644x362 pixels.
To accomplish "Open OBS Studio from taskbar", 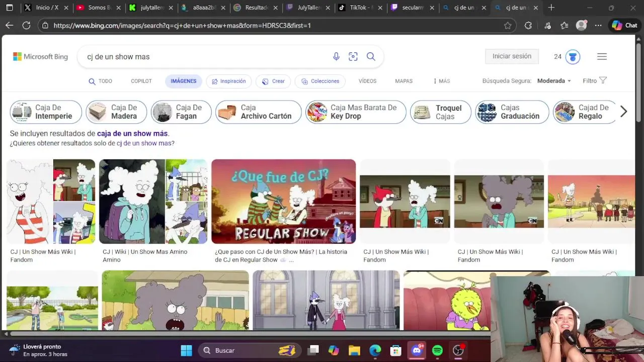I will tap(458, 350).
